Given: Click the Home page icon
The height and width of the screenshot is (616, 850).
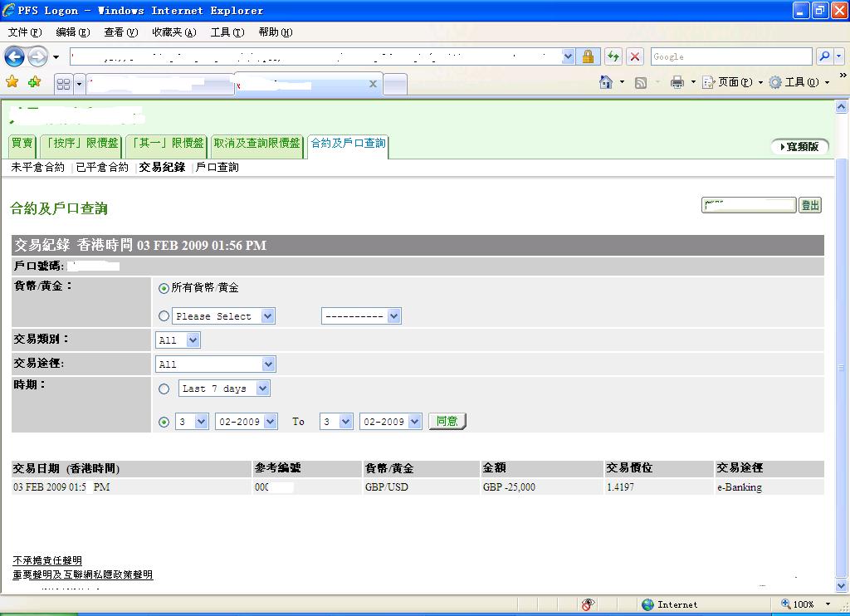Looking at the screenshot, I should pos(606,82).
